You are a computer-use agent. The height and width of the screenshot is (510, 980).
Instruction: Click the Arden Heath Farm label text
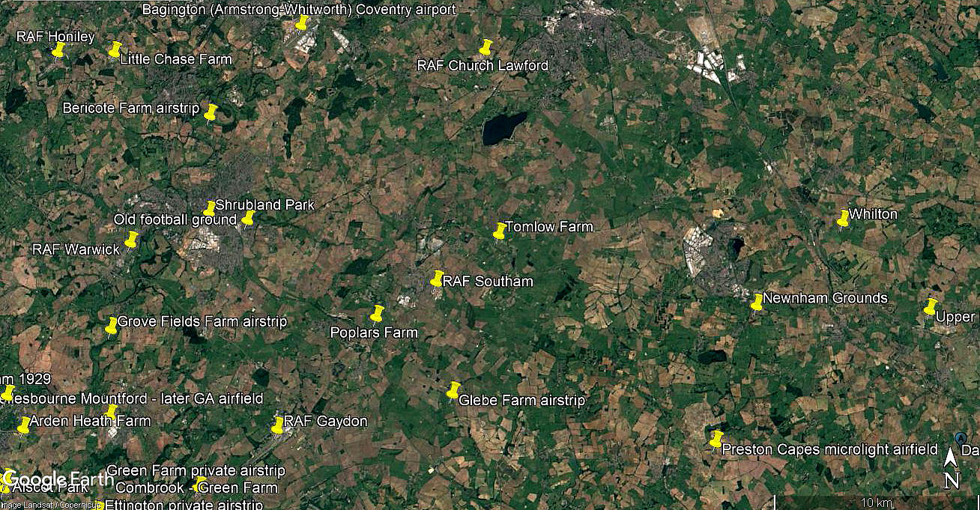click(x=90, y=421)
